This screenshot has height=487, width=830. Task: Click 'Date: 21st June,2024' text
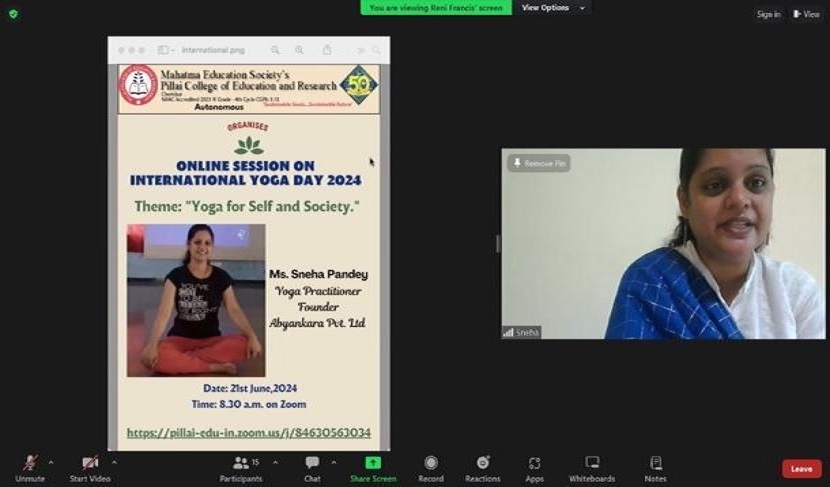[x=250, y=388]
